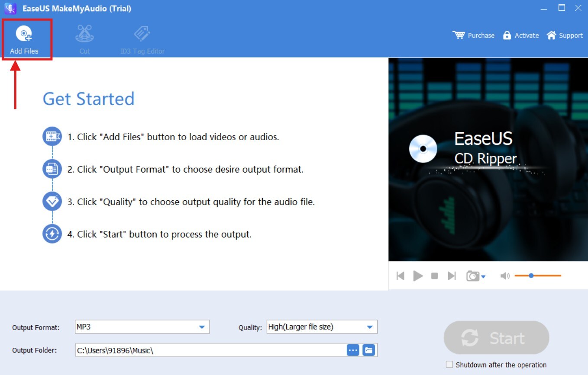Click the "Get Started" heading
The image size is (588, 375).
coord(88,99)
